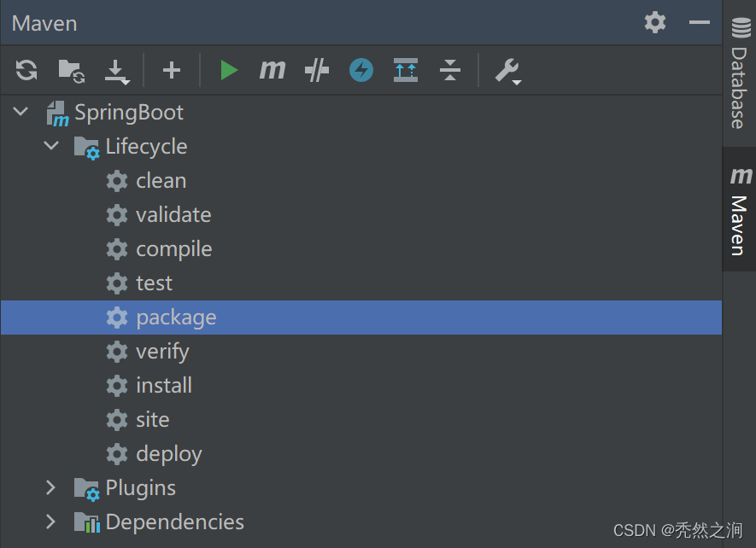Select the compile lifecycle goal
The image size is (756, 548).
pyautogui.click(x=361, y=249)
